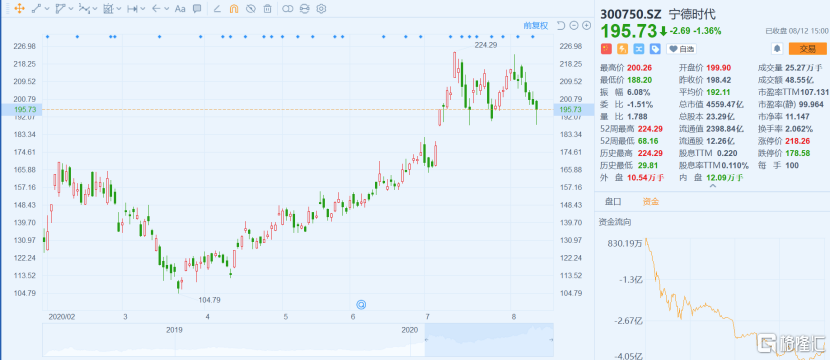Click the red China flag market icon
The width and height of the screenshot is (832, 360).
(x=606, y=49)
